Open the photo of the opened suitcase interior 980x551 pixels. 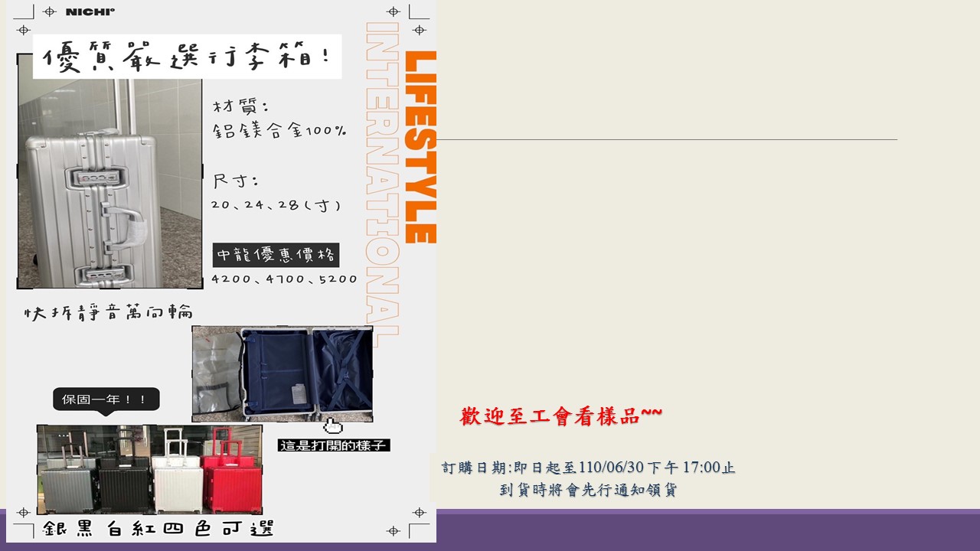pyautogui.click(x=282, y=374)
